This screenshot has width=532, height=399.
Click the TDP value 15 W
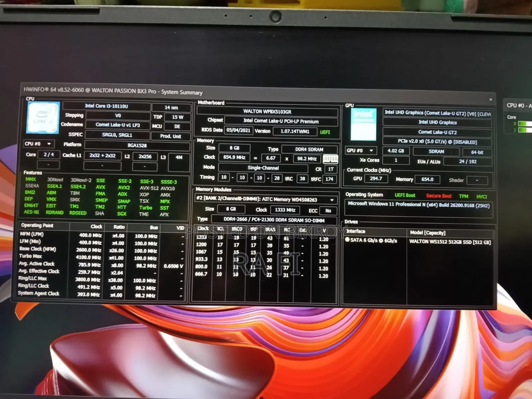[178, 117]
